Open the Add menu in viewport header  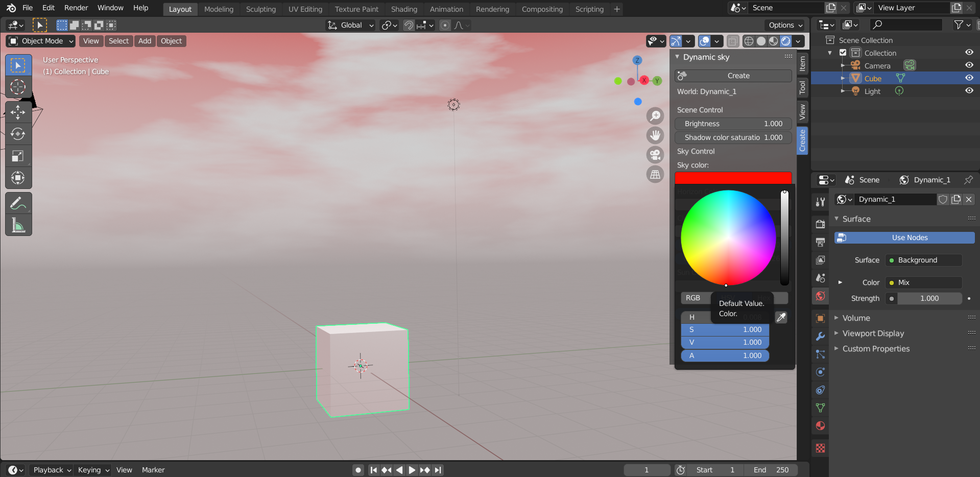coord(145,41)
